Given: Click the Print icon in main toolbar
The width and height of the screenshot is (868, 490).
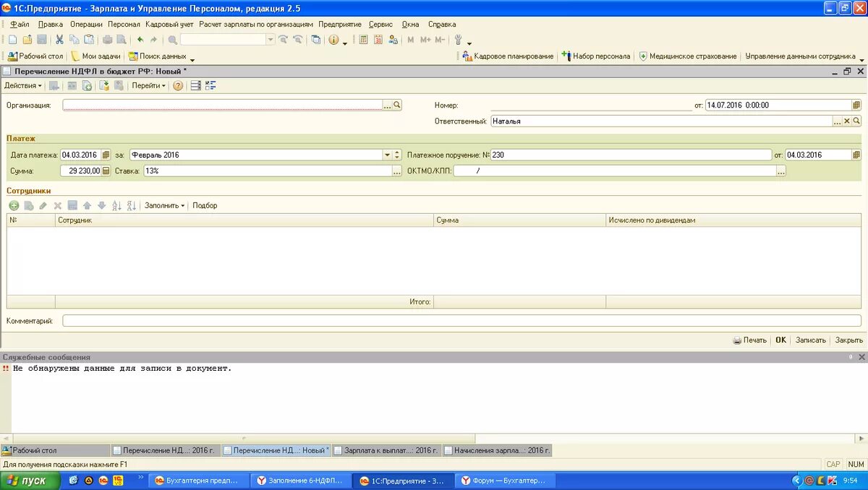Looking at the screenshot, I should click(107, 40).
